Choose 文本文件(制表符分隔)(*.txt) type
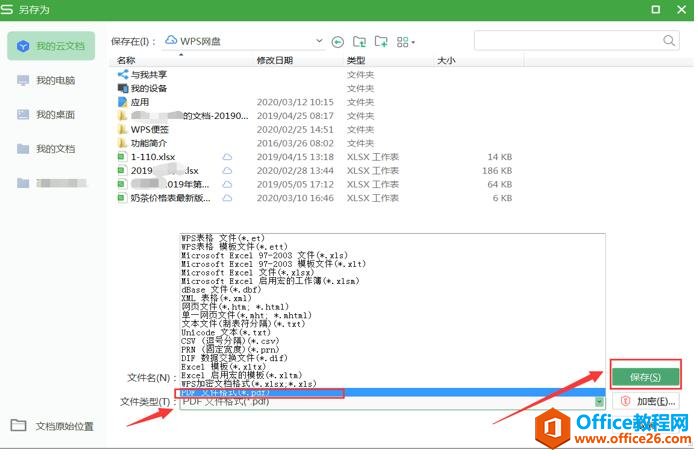The image size is (698, 456). tap(243, 324)
